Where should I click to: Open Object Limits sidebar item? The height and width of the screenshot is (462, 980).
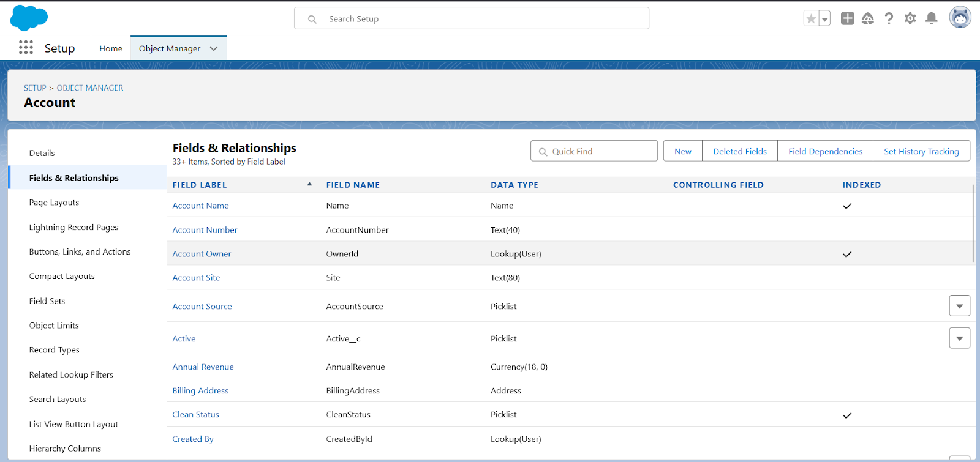click(88, 326)
